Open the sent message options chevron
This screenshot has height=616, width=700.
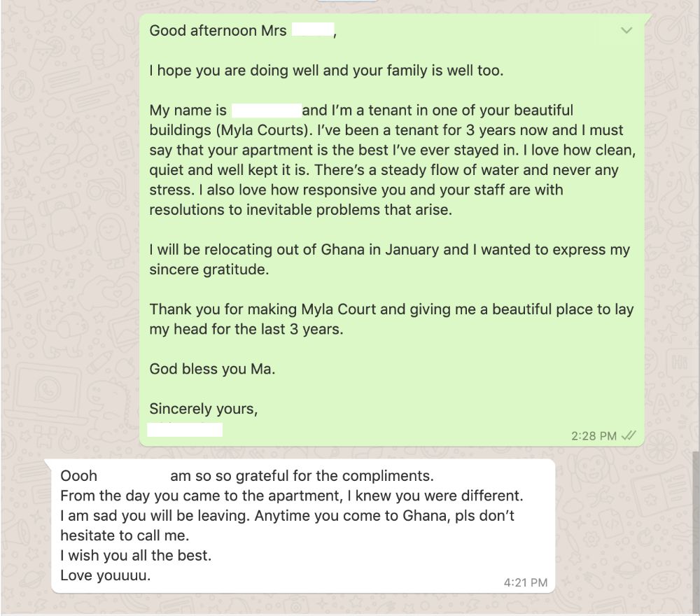[x=626, y=30]
